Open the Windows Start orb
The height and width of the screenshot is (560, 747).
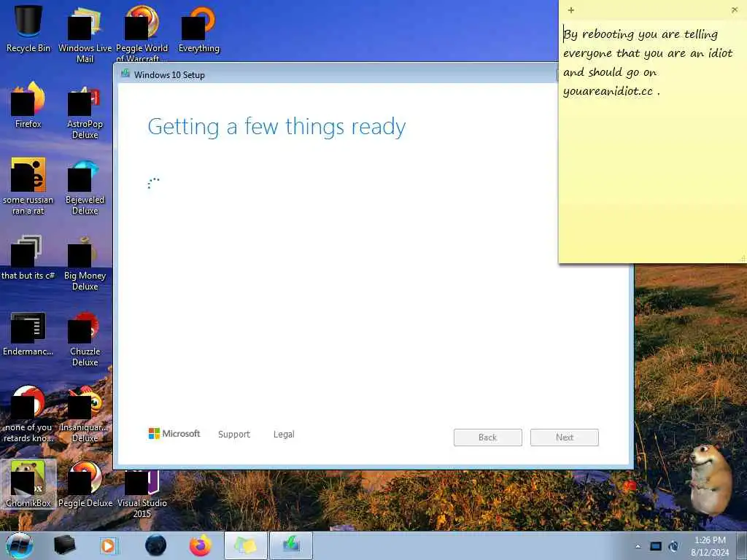click(x=19, y=545)
